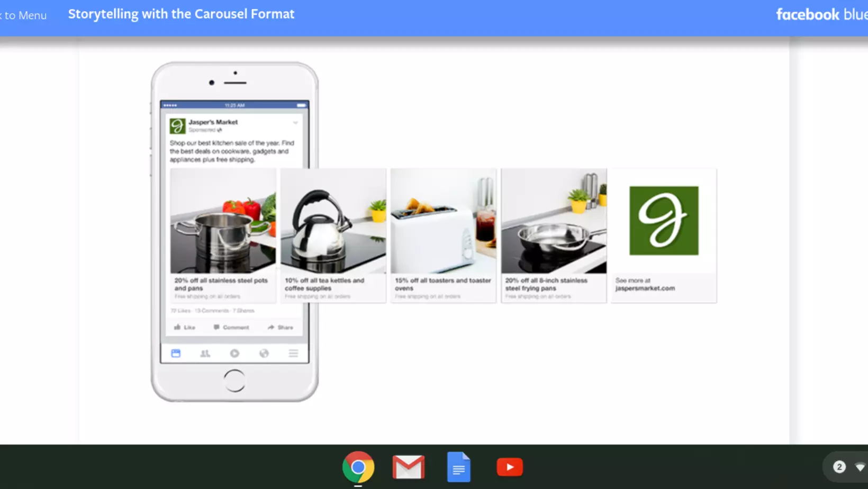The height and width of the screenshot is (489, 868).
Task: Click the facebook blueprint logo
Action: 820,14
